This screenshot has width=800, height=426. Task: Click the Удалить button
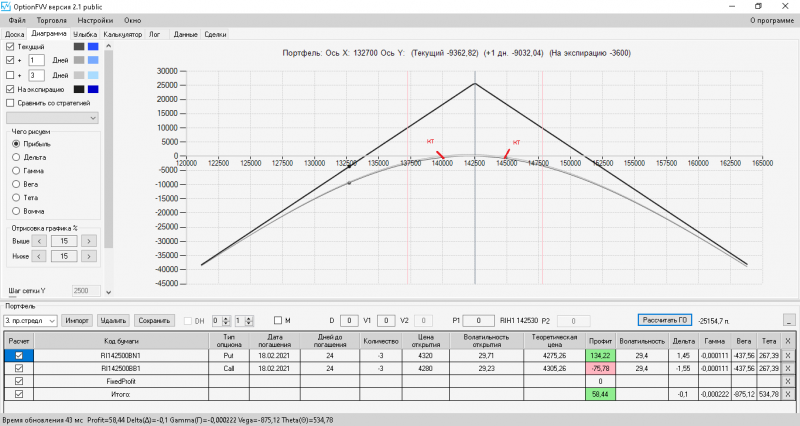pos(113,320)
